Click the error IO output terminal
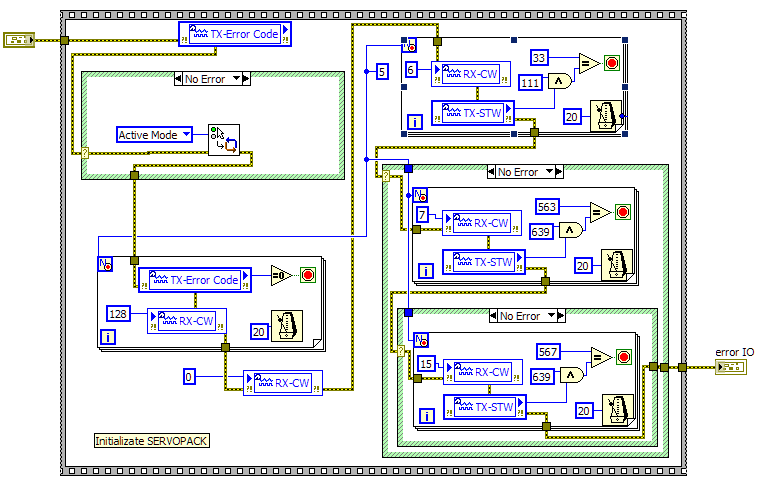This screenshot has height=497, width=767. tap(731, 367)
